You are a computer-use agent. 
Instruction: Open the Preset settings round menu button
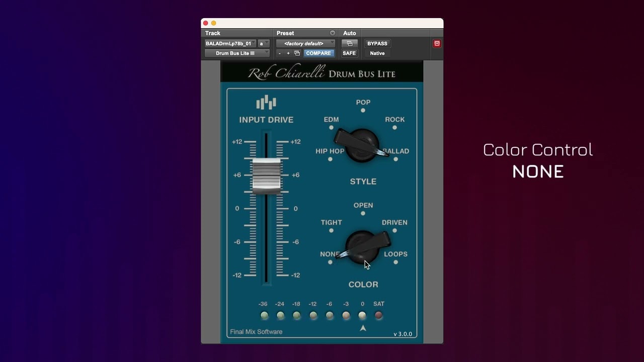pos(333,33)
